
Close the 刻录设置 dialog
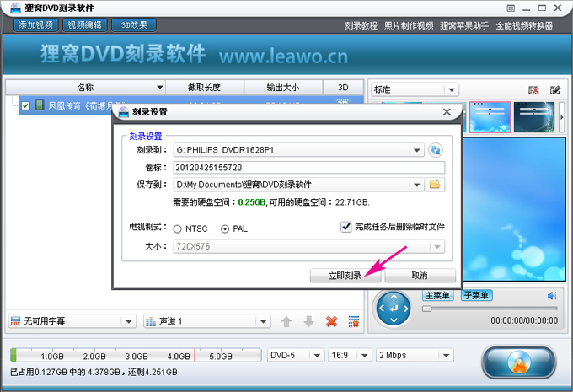(x=447, y=112)
